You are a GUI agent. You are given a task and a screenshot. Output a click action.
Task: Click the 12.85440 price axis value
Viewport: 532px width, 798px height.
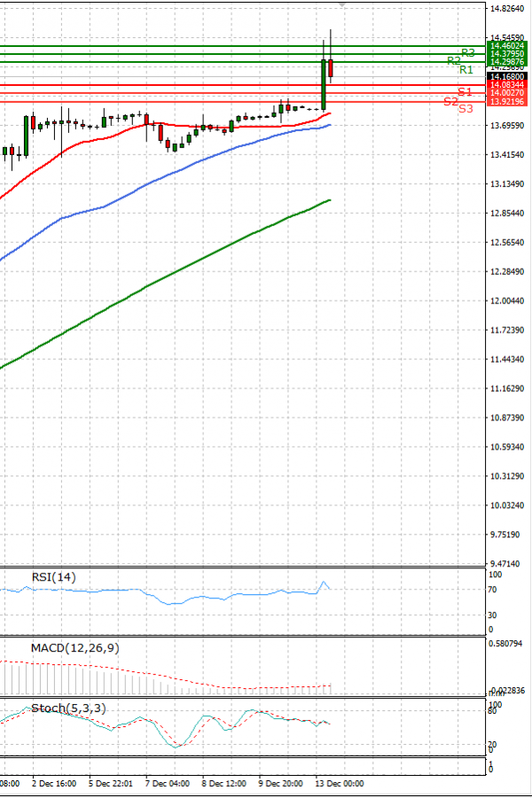[507, 213]
